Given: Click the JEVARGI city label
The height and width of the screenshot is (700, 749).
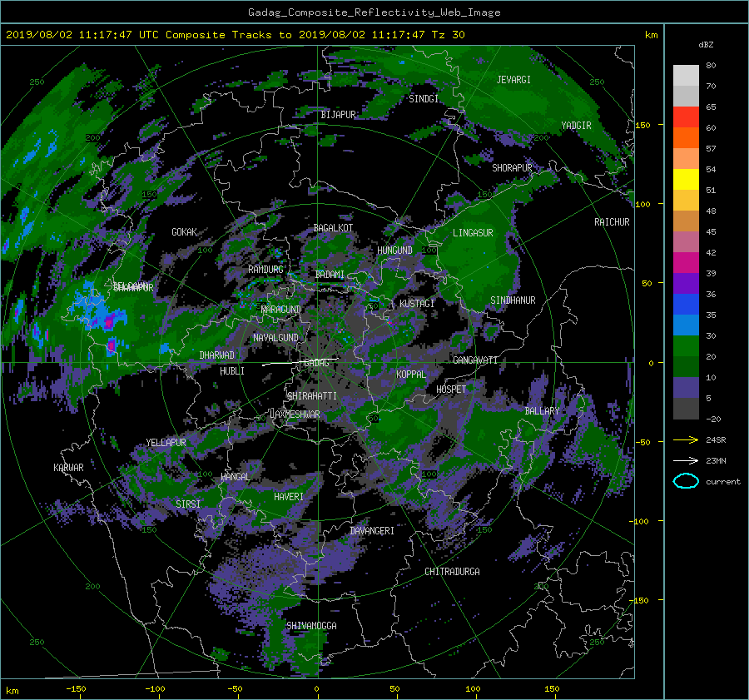Looking at the screenshot, I should 513,80.
